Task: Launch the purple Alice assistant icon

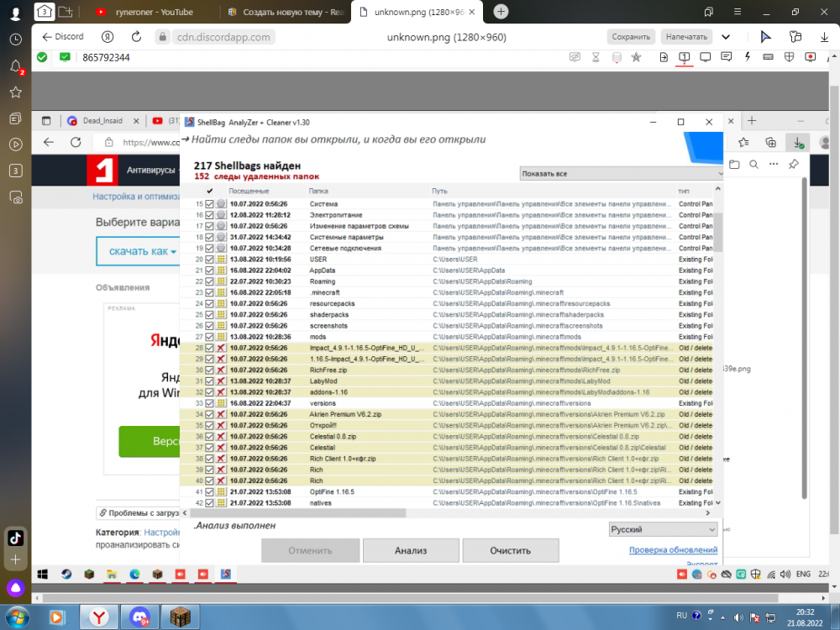Action: point(15,588)
